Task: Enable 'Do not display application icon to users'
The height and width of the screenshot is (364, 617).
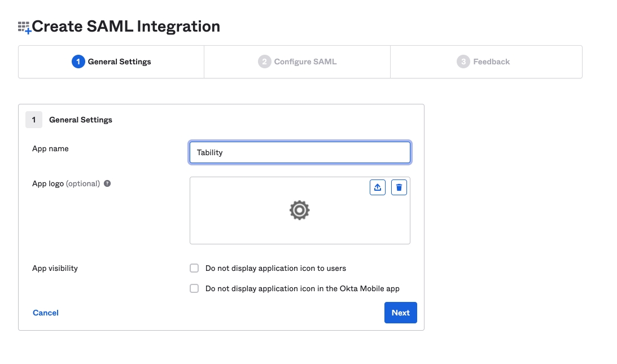Action: click(194, 268)
